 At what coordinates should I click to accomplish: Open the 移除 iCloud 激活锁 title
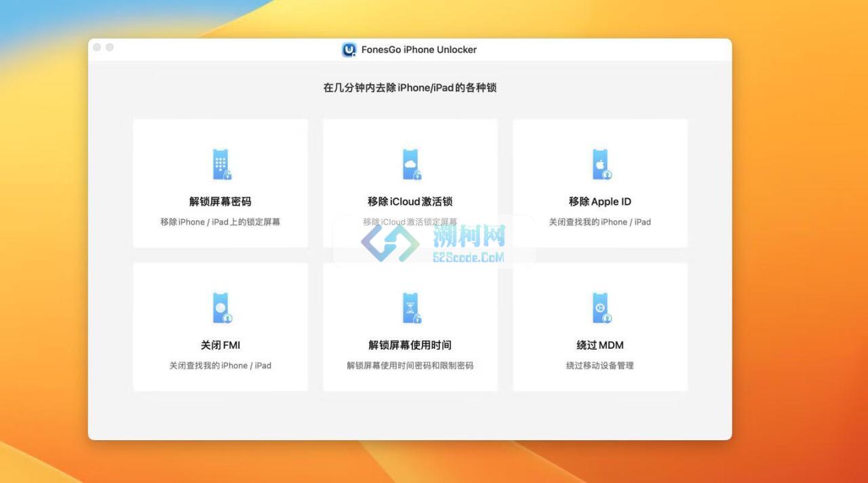point(410,201)
